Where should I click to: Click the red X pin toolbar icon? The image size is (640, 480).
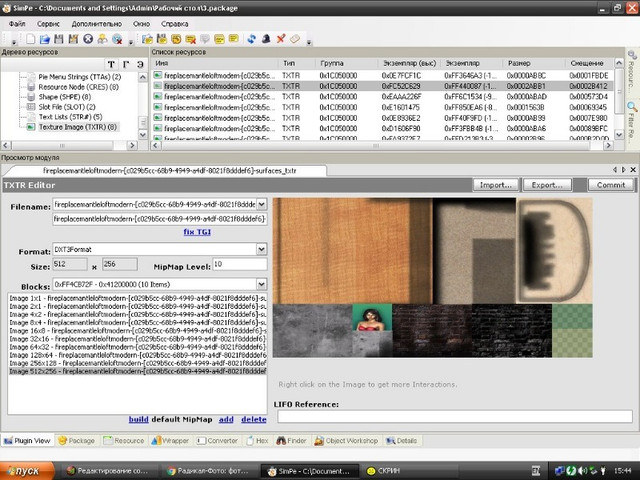point(280,39)
